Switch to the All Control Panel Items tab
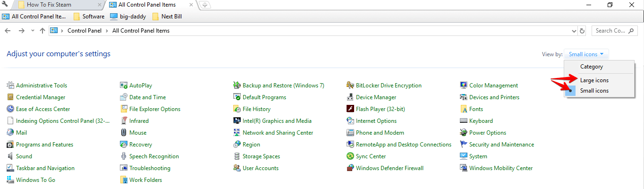 [x=151, y=5]
